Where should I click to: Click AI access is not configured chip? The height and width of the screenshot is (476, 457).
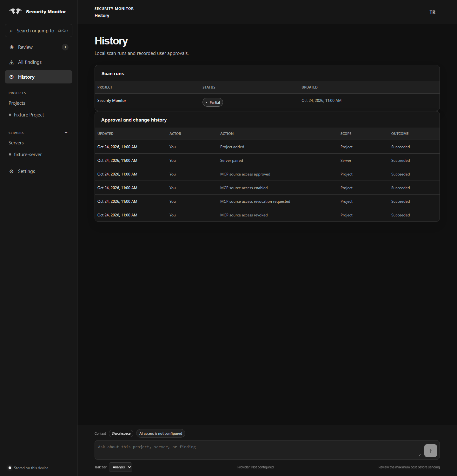[x=161, y=433]
